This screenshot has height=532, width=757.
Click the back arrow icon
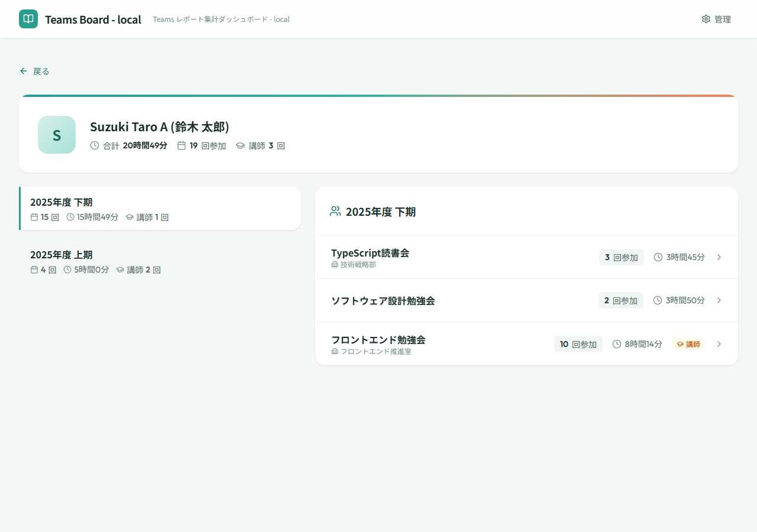pos(24,71)
